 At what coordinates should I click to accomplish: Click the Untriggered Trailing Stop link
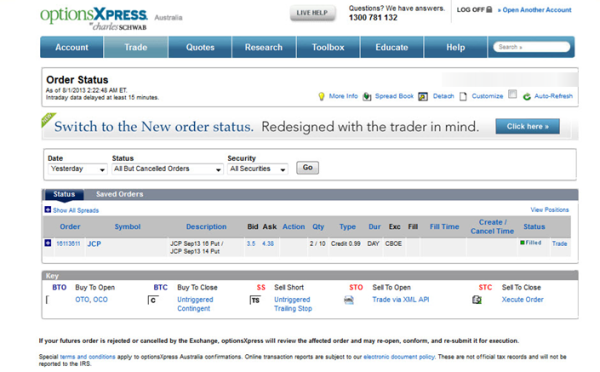click(x=293, y=304)
